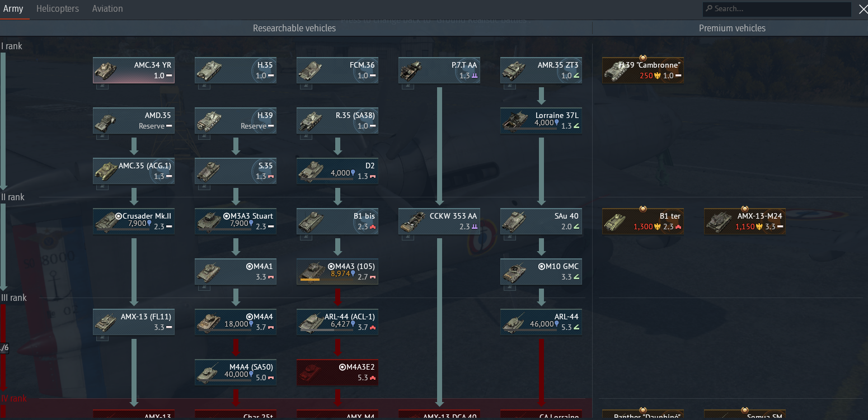Click the 18,000 cost on M4A4
Viewport: 868px width, 420px height.
point(236,324)
